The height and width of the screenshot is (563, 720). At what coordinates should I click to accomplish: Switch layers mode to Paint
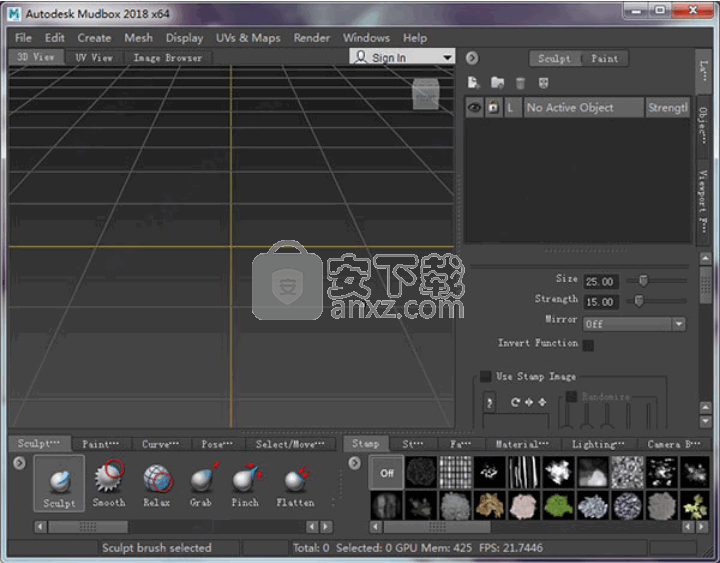pyautogui.click(x=604, y=58)
